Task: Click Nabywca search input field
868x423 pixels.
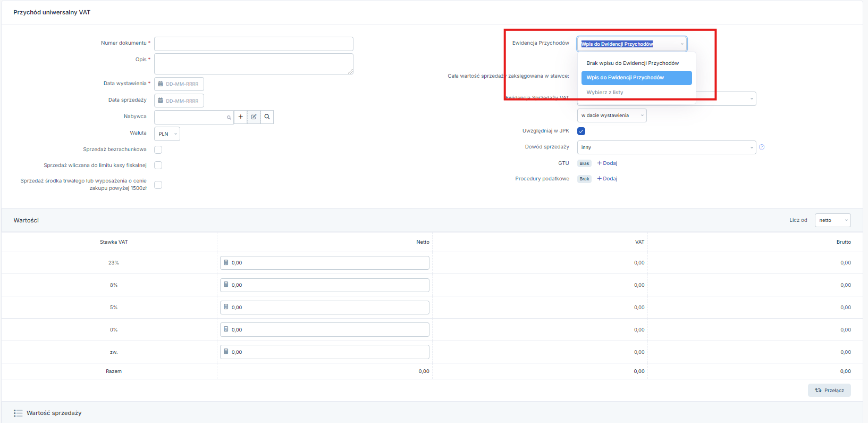Action: coord(193,117)
